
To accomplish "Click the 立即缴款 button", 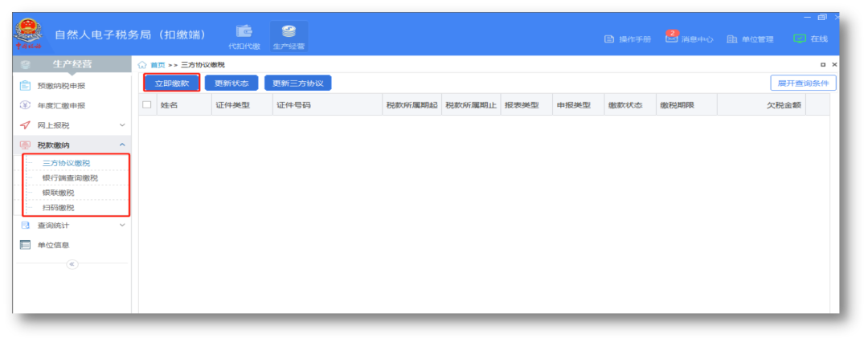I will pyautogui.click(x=172, y=83).
